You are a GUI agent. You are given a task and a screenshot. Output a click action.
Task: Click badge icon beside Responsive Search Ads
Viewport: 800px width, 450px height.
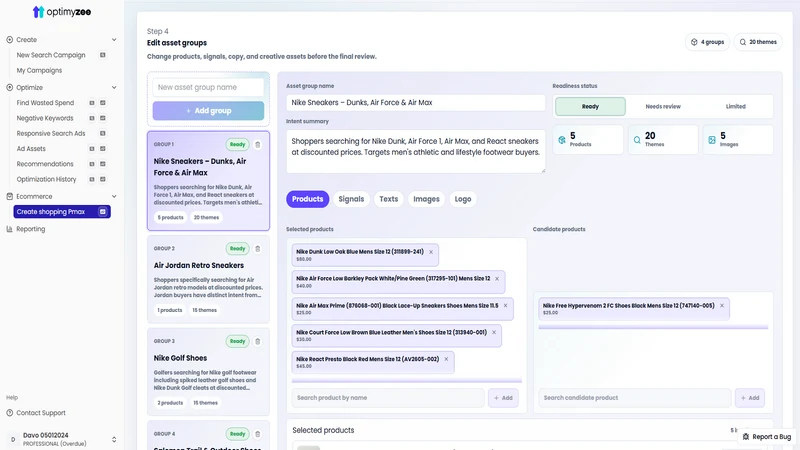click(103, 133)
